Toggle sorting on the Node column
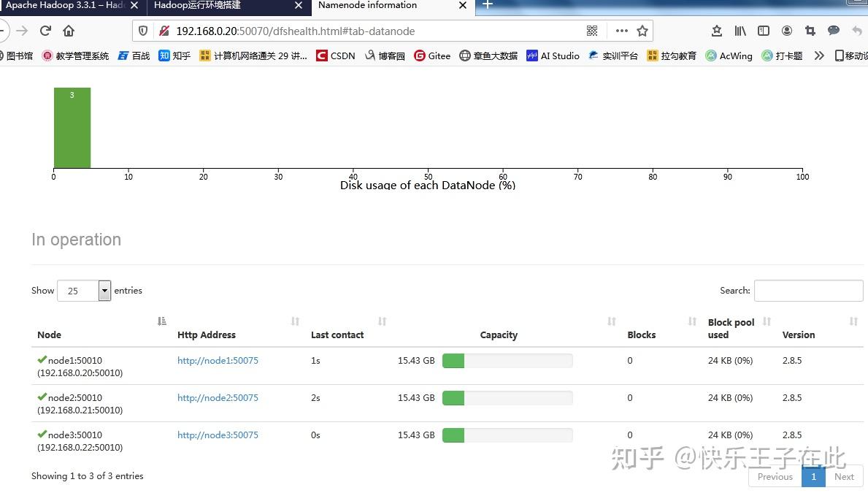 (x=49, y=335)
